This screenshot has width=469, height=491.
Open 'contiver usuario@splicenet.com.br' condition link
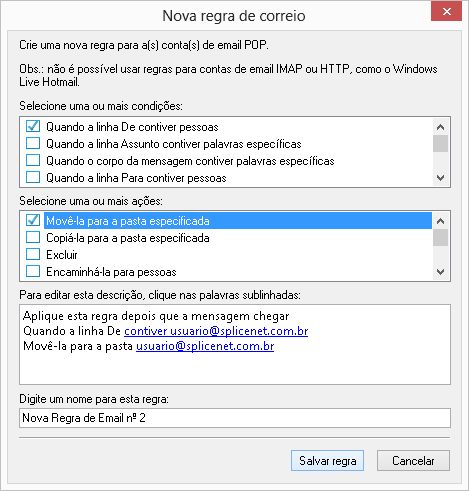[x=216, y=331]
